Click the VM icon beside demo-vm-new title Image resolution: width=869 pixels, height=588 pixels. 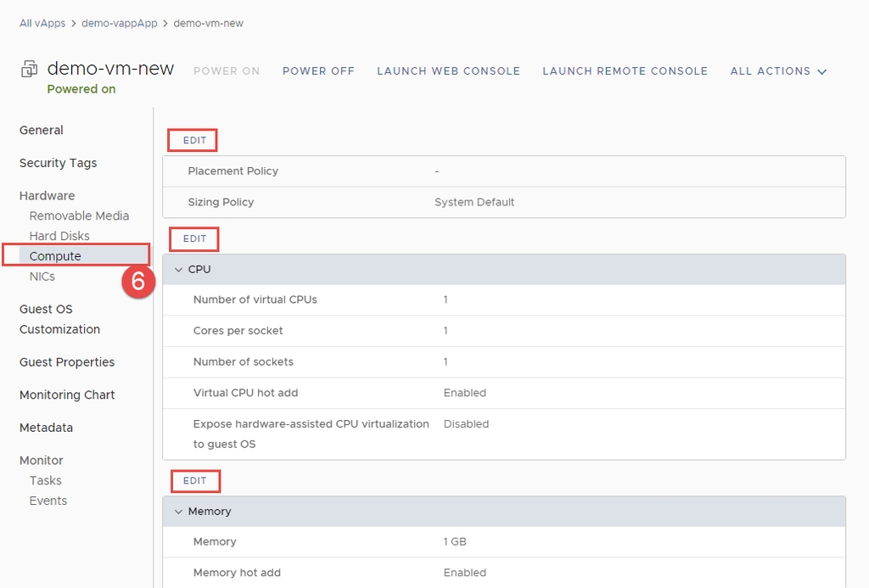[29, 70]
